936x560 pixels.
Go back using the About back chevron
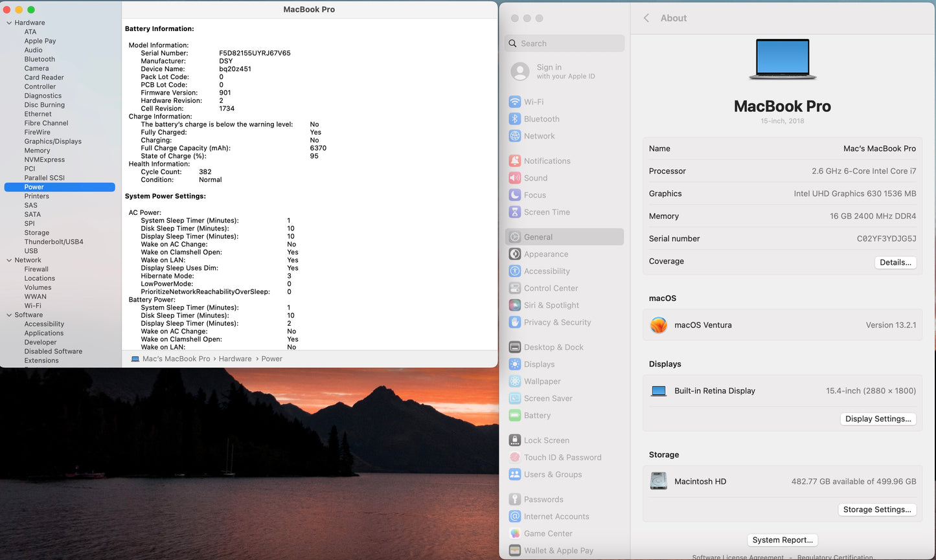coord(646,18)
